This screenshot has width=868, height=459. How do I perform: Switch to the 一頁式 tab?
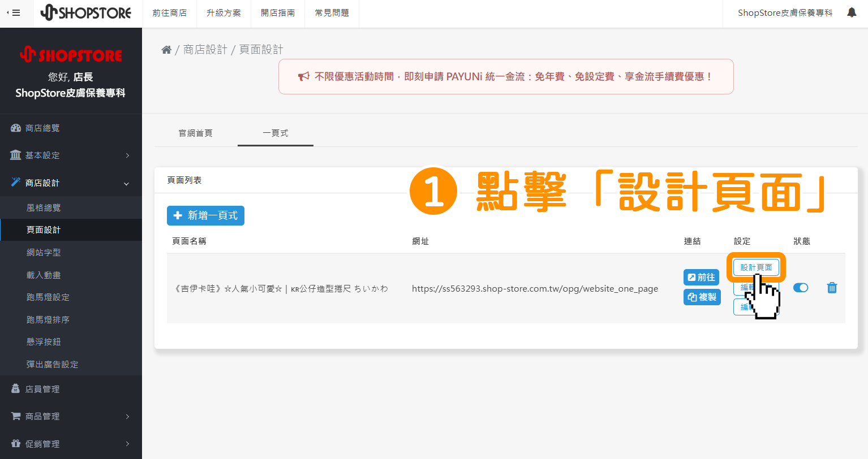pos(276,133)
